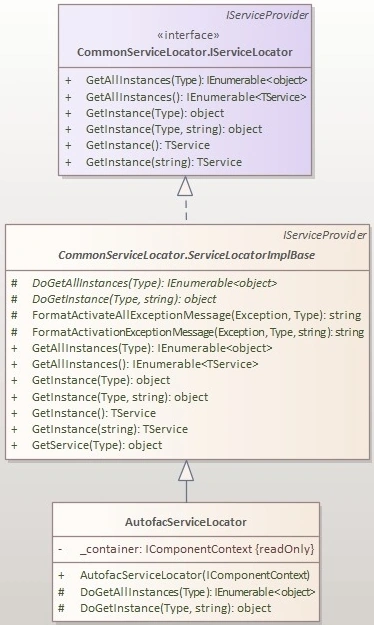Select the CommonServiceLocator.IServiceLocator interface title
Image resolution: width=374 pixels, height=625 pixels.
[x=185, y=52]
